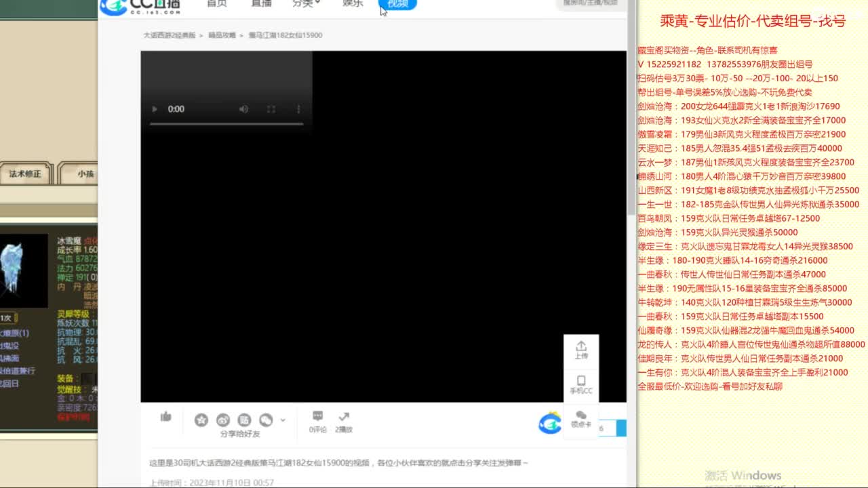This screenshot has width=868, height=488.
Task: Click the uploader CC avatar below the video
Action: (x=550, y=423)
